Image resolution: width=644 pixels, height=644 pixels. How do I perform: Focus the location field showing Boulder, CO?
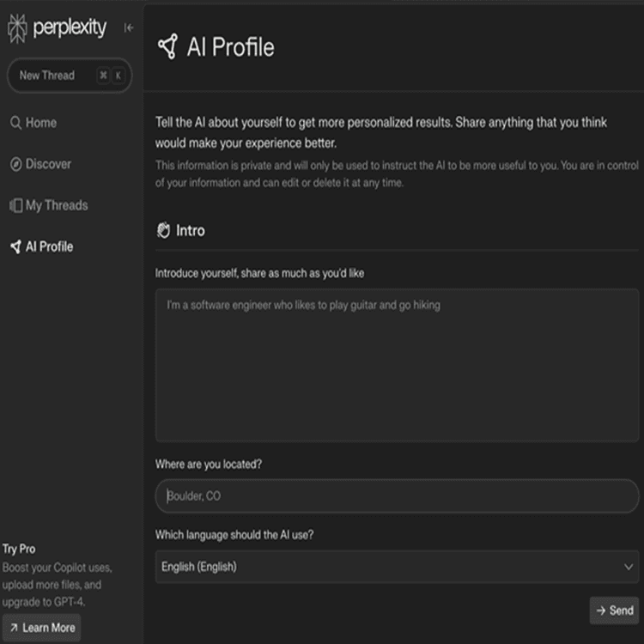[x=397, y=496]
